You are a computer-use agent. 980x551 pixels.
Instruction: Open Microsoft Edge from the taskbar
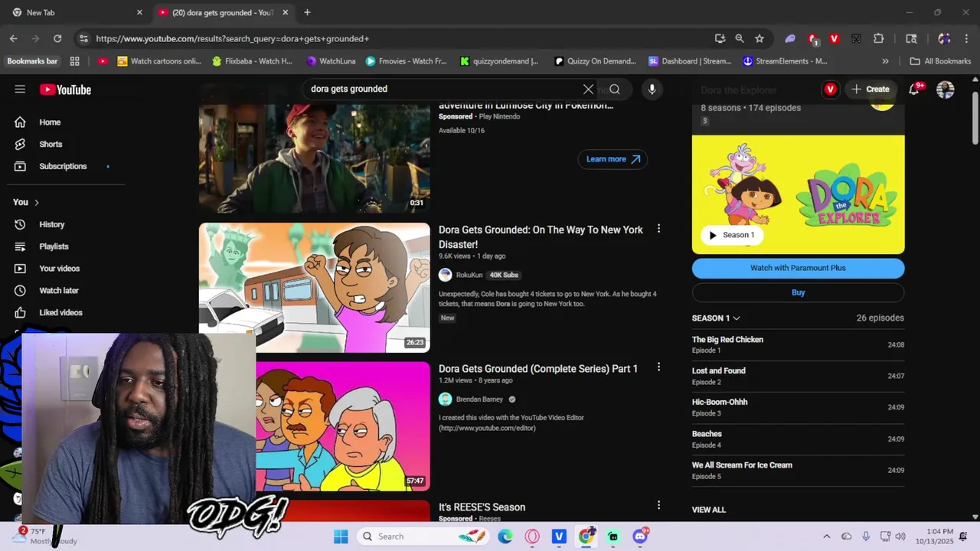505,536
